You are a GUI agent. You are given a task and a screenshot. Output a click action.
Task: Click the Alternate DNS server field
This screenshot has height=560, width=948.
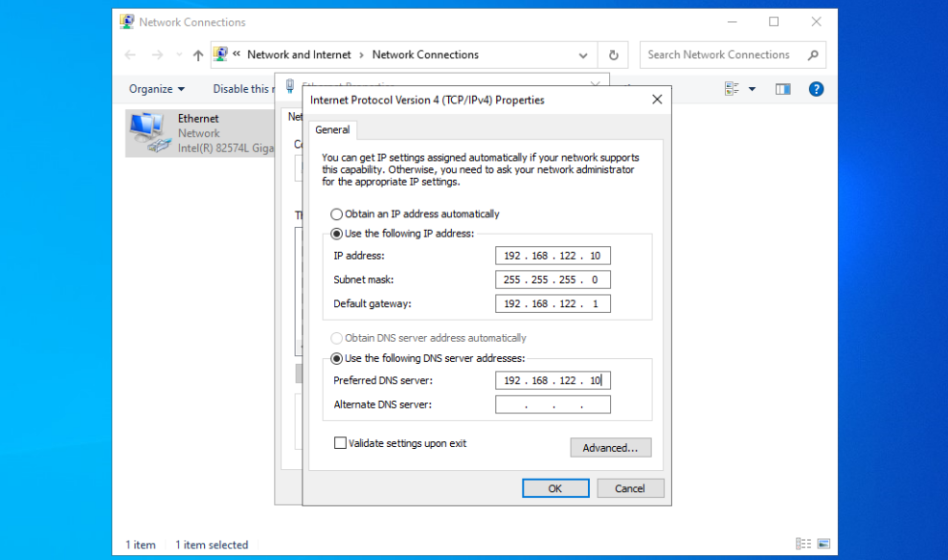pos(553,405)
